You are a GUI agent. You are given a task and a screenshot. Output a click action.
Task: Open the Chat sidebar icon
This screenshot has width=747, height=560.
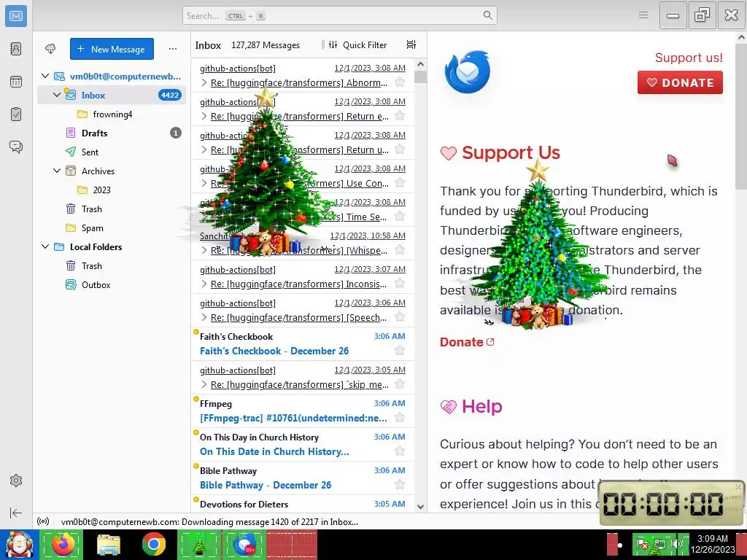[16, 147]
